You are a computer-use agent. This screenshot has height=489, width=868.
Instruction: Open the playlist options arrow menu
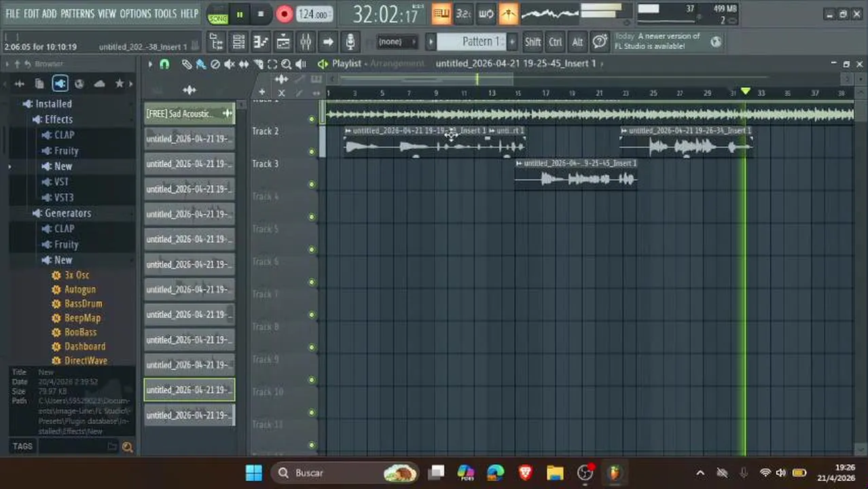point(150,64)
